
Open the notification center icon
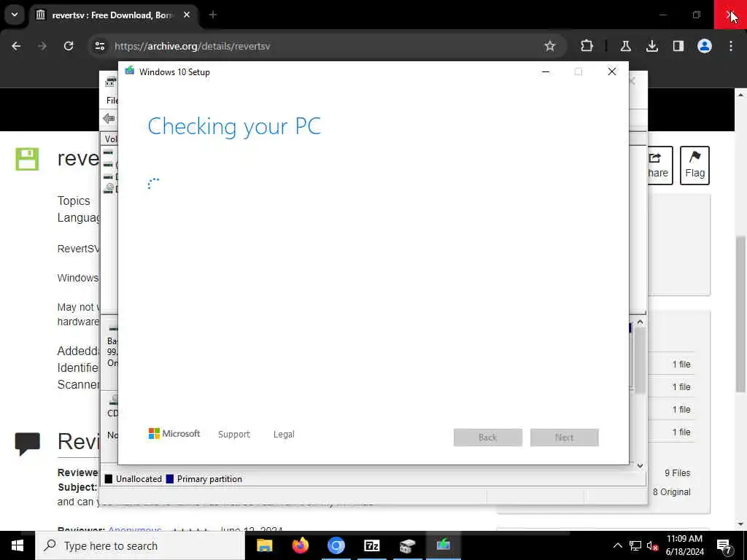724,546
